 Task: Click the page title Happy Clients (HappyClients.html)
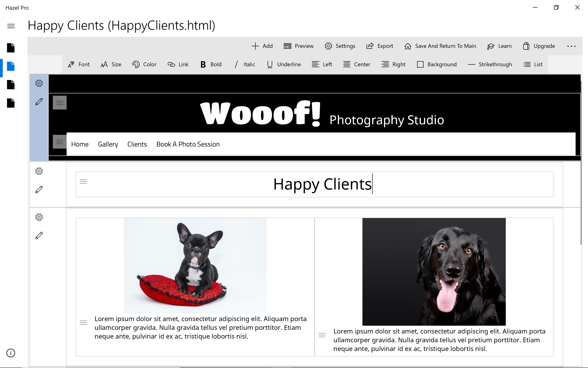pos(122,26)
